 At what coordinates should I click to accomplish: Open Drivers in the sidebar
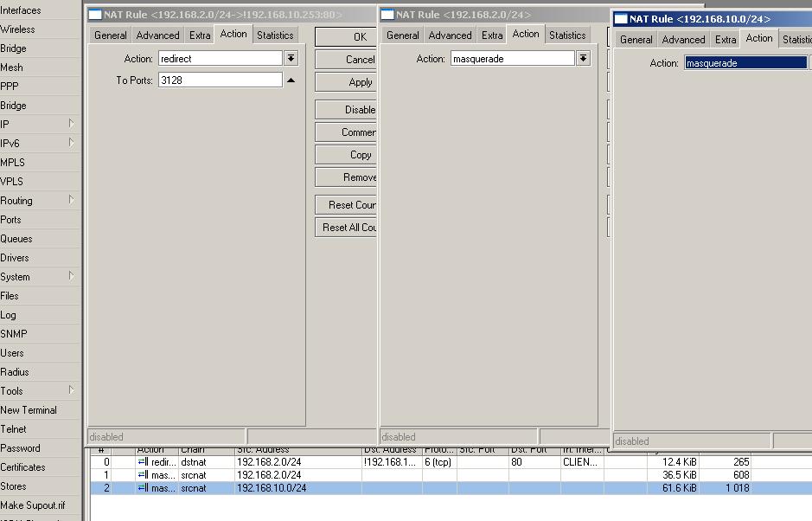(15, 258)
